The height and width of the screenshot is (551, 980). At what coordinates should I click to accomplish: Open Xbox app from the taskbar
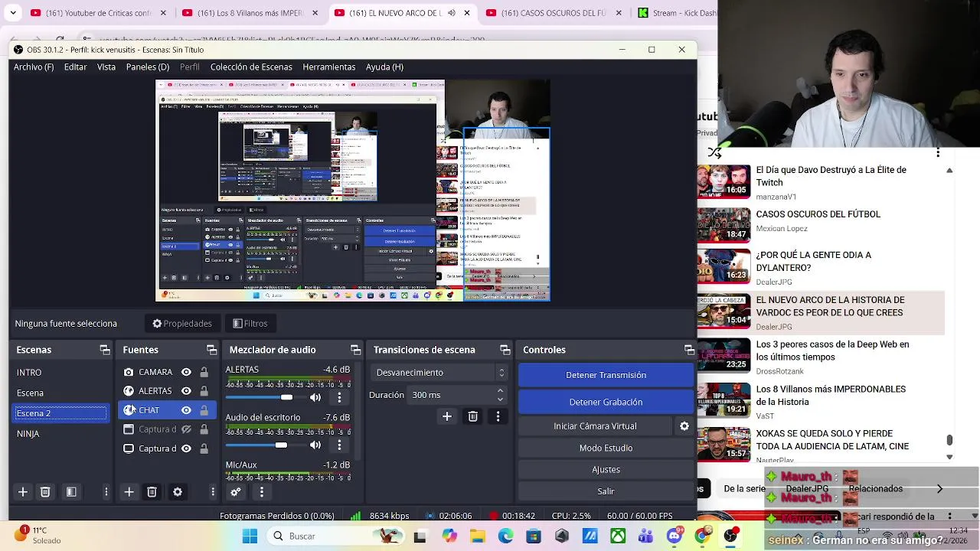[618, 536]
